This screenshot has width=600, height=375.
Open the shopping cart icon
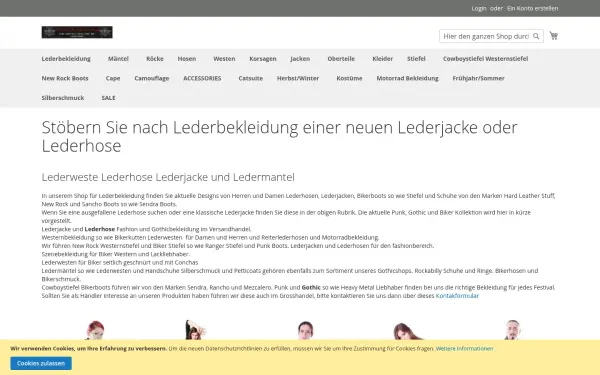click(x=554, y=36)
